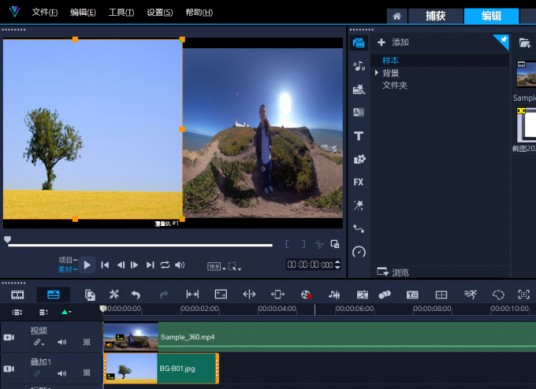Click the Copy Attributes/Replace clip toolbar icon
Image resolution: width=536 pixels, height=389 pixels.
pyautogui.click(x=90, y=295)
